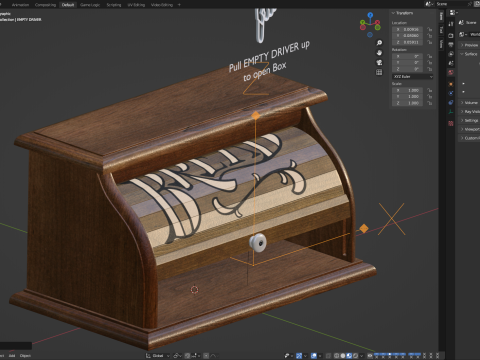Open the green-axes Object Data properties tab

[x=451, y=111]
